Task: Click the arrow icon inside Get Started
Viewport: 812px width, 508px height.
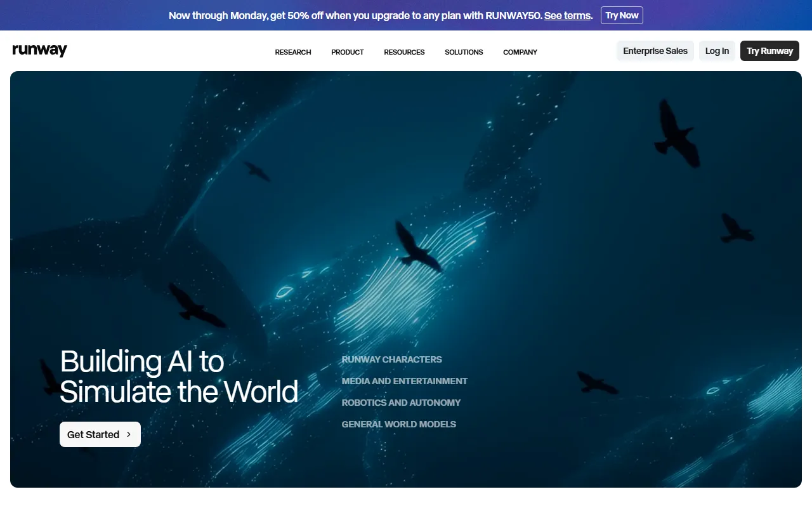Action: click(x=129, y=434)
